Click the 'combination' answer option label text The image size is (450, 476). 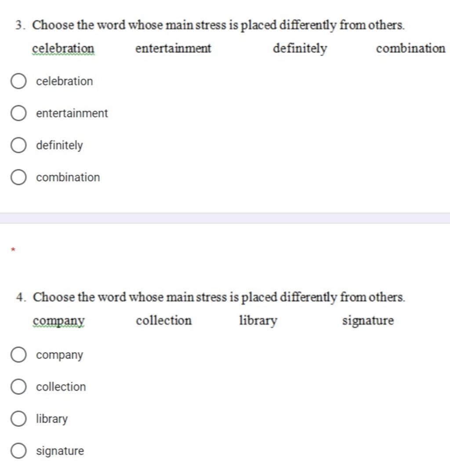pos(68,177)
